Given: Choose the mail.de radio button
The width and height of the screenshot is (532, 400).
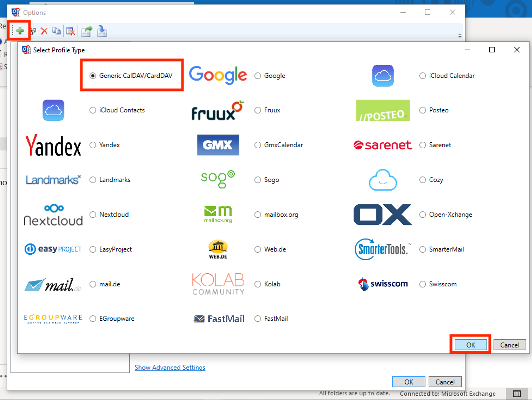Looking at the screenshot, I should click(93, 284).
